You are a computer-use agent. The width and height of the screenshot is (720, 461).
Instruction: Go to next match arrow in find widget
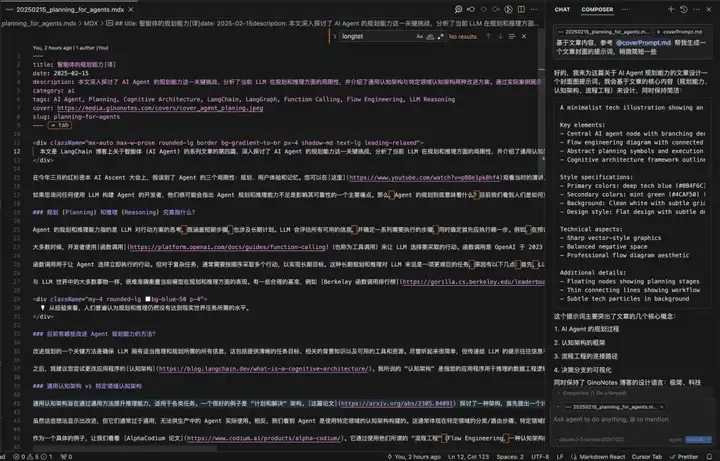pos(500,36)
